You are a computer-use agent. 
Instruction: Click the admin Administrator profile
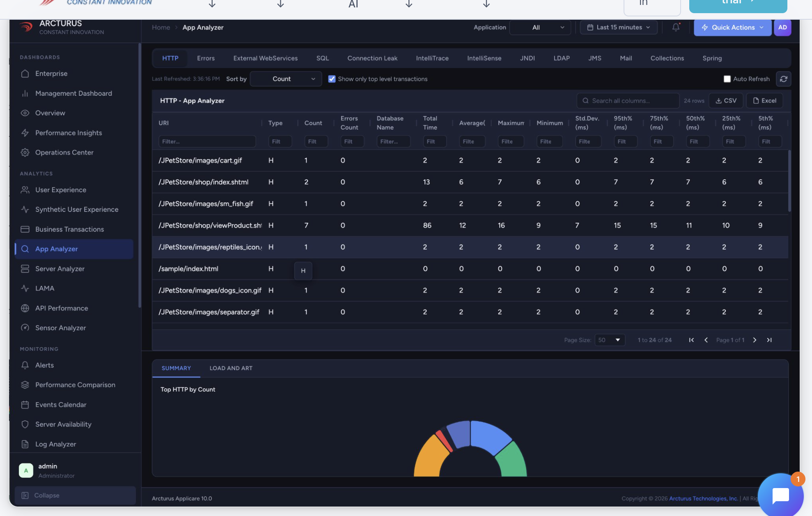click(x=75, y=471)
